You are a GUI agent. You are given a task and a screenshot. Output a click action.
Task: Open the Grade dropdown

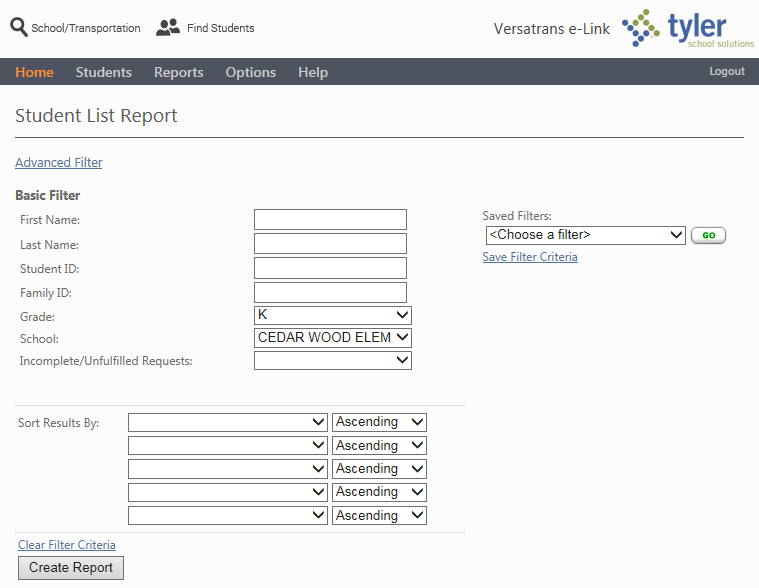[x=333, y=315]
